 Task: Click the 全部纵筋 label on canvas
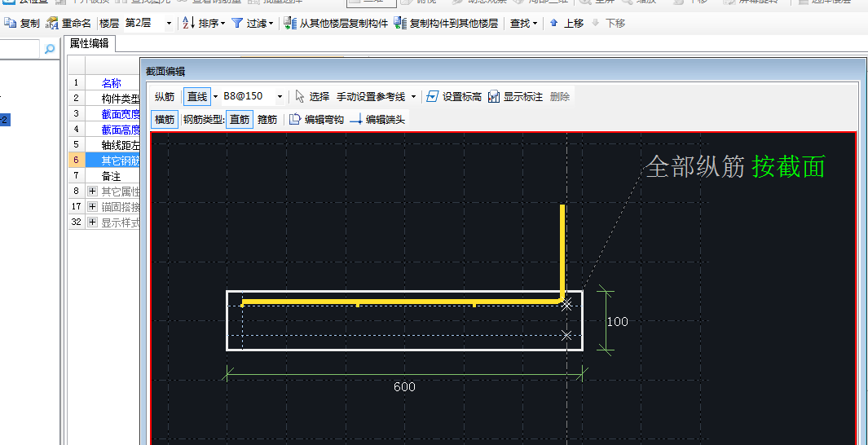694,166
